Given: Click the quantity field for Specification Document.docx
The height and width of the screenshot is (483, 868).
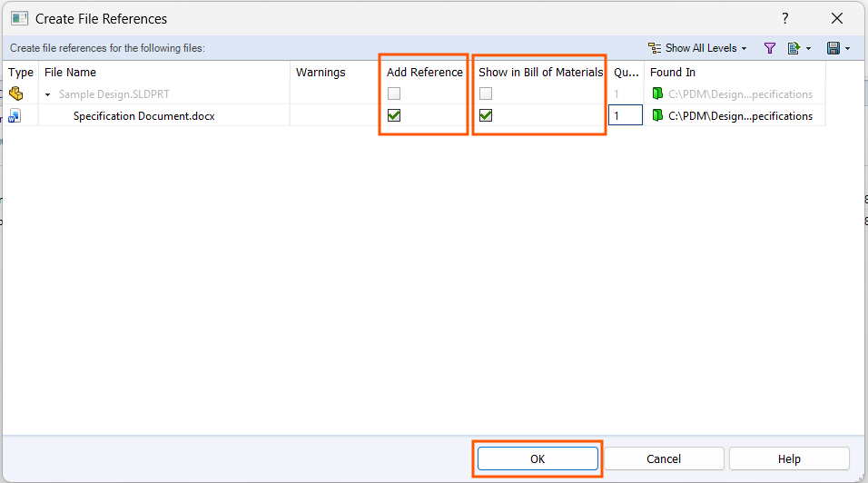Looking at the screenshot, I should click(626, 115).
